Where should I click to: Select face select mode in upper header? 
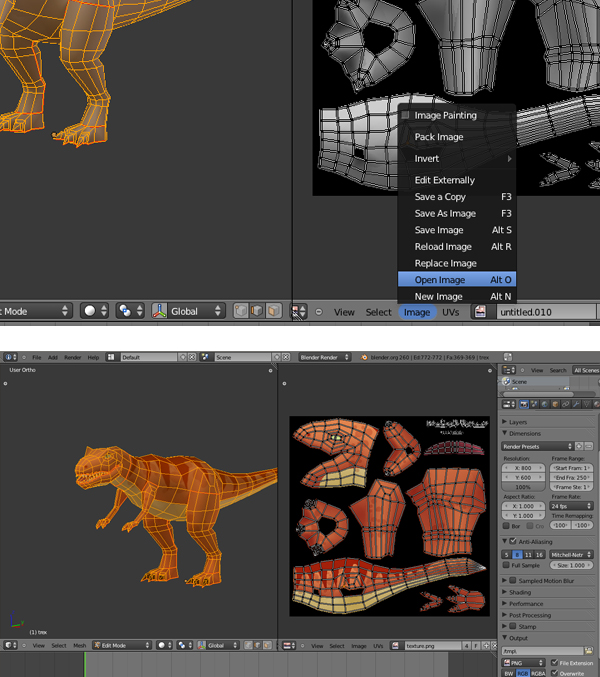coord(274,311)
